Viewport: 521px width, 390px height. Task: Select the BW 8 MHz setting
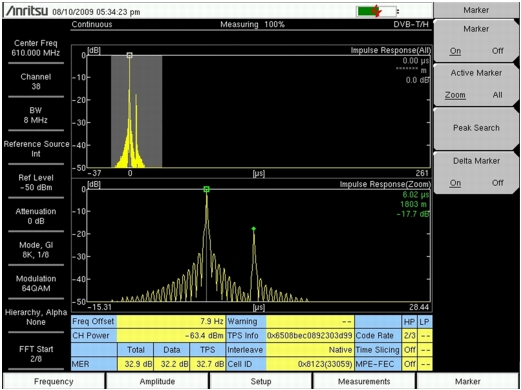pos(36,115)
